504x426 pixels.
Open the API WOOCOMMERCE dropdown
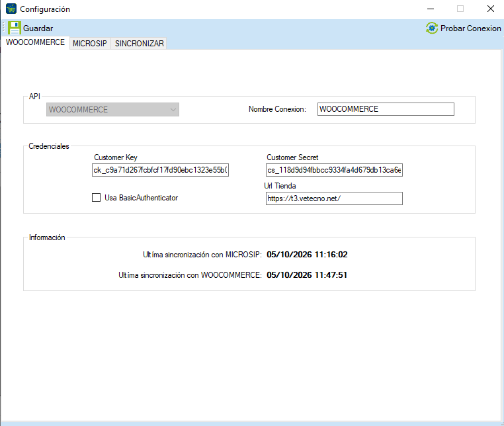point(112,110)
